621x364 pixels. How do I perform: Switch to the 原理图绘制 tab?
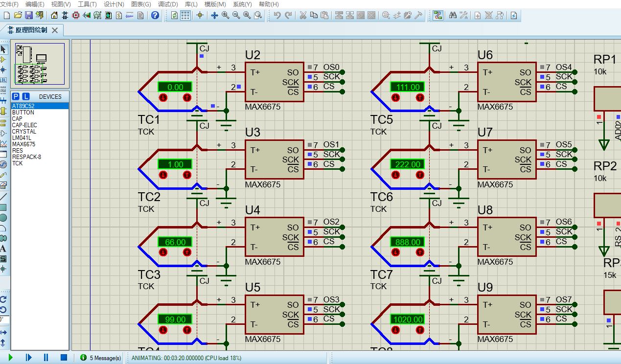(32, 30)
